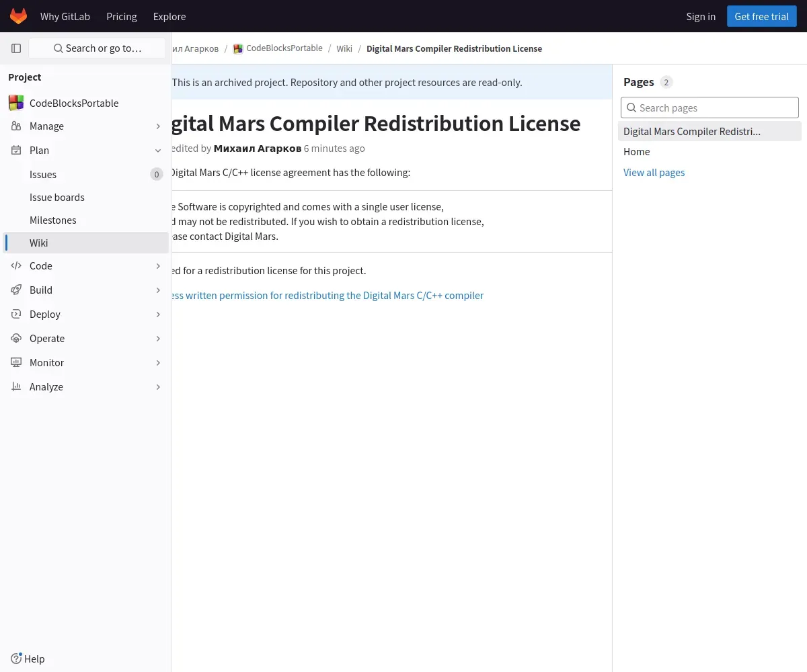Screen dimensions: 807x672
Task: Click the magnifier icon in Search pages
Action: [631, 108]
